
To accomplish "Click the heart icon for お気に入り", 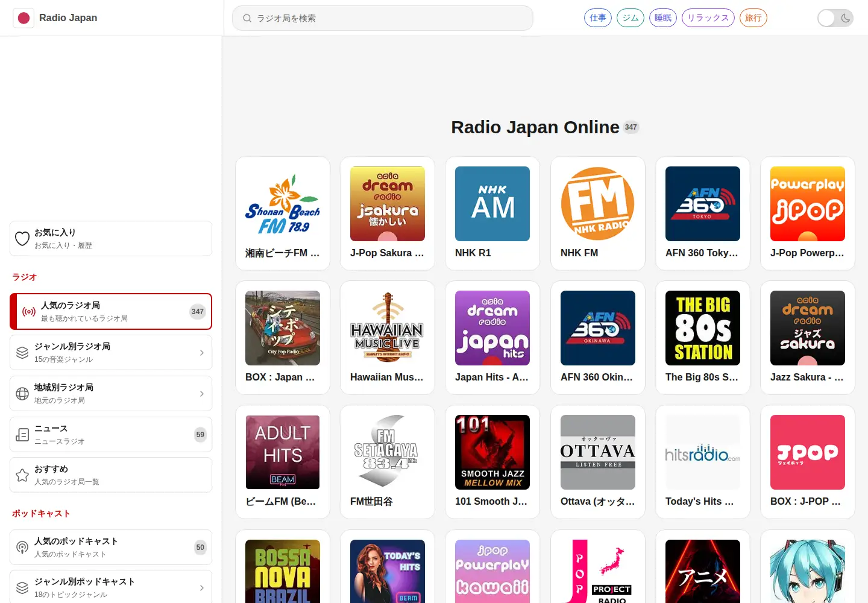I will coord(22,239).
